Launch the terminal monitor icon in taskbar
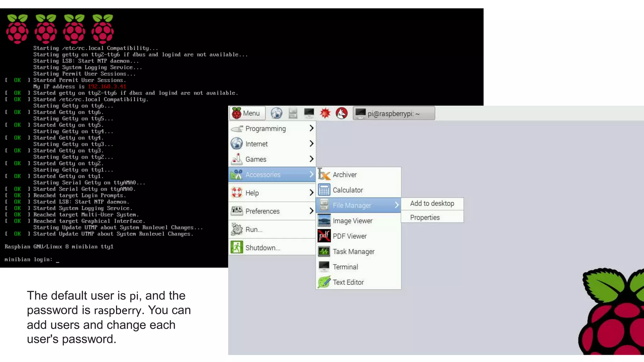The height and width of the screenshot is (362, 644). click(309, 113)
